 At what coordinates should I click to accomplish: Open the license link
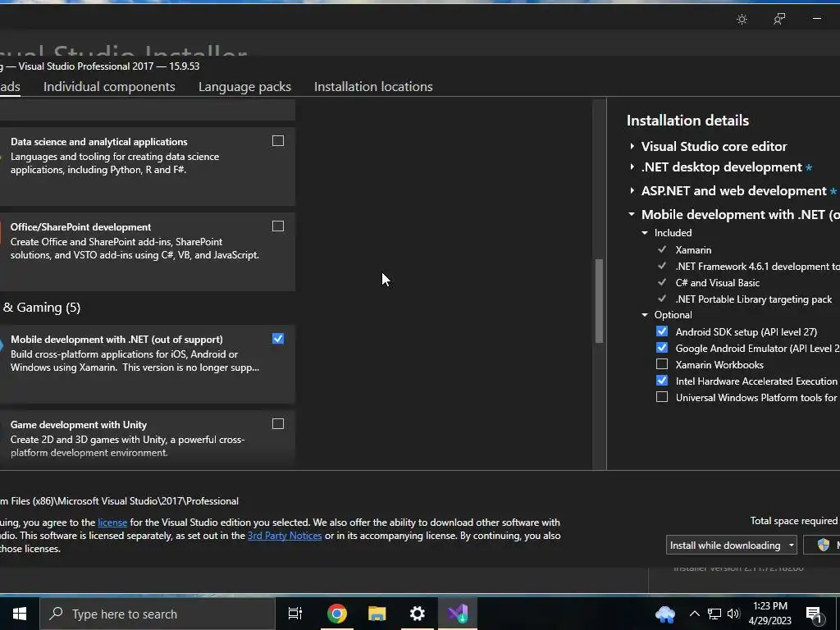coord(112,523)
